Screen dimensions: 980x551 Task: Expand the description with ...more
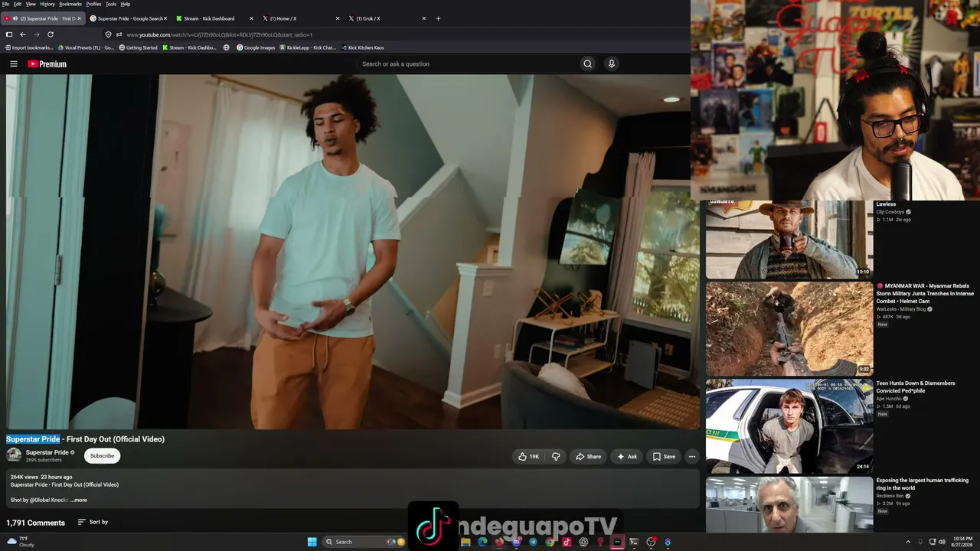(79, 500)
